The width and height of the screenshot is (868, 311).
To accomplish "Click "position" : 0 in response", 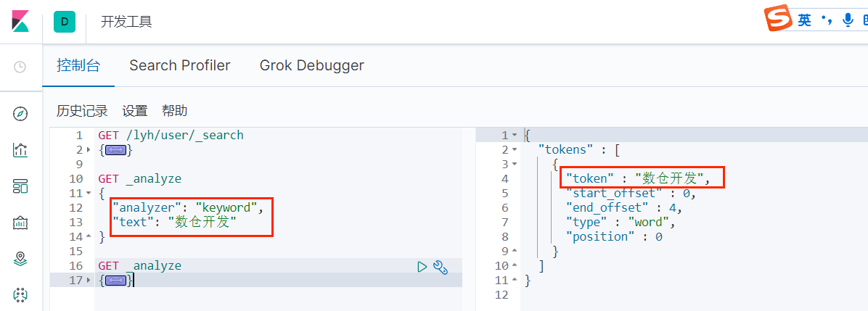I will [x=614, y=237].
